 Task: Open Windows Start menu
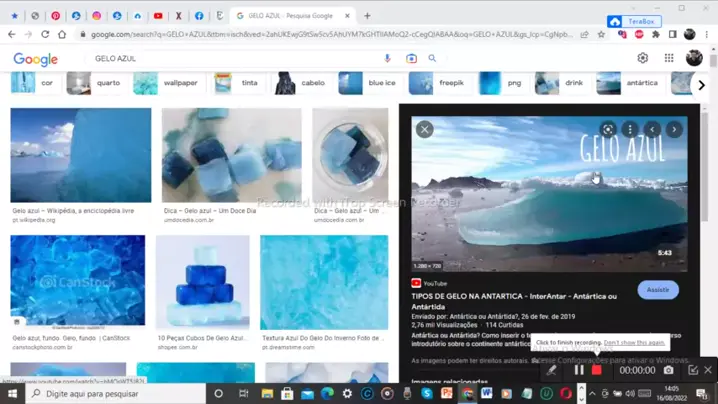pos(12,393)
